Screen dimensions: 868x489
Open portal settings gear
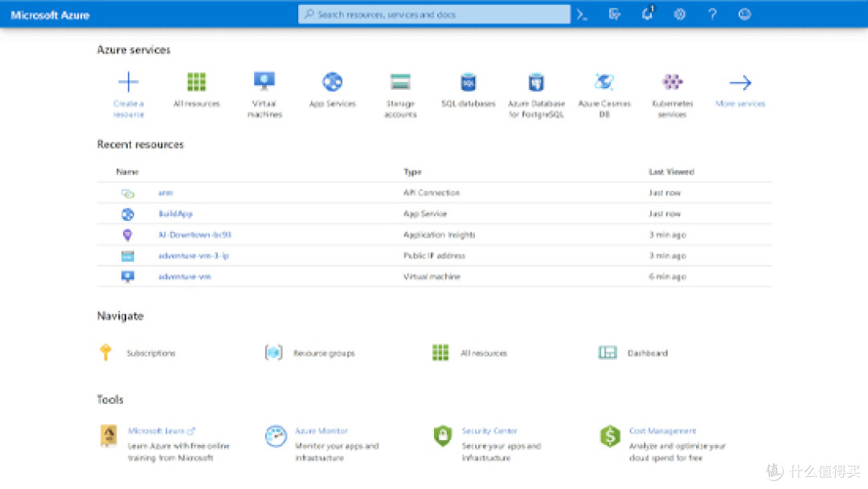pyautogui.click(x=680, y=15)
